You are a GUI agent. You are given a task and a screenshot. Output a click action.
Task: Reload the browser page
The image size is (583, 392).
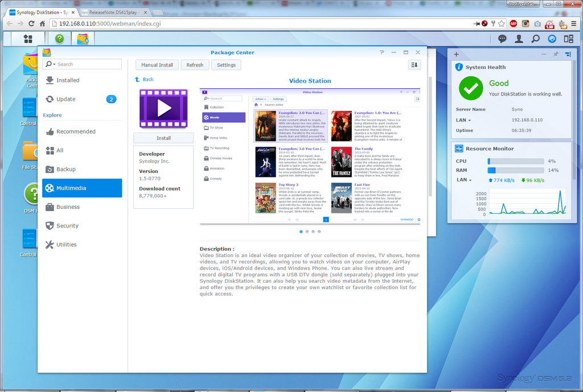[x=31, y=23]
